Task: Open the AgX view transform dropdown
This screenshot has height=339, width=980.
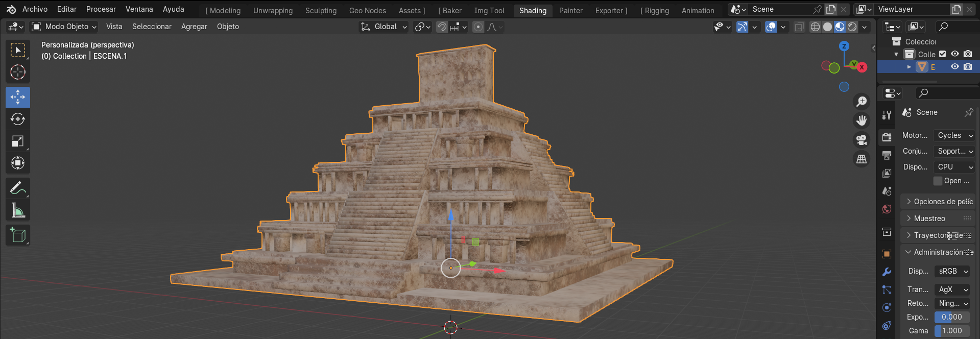Action: [952, 289]
